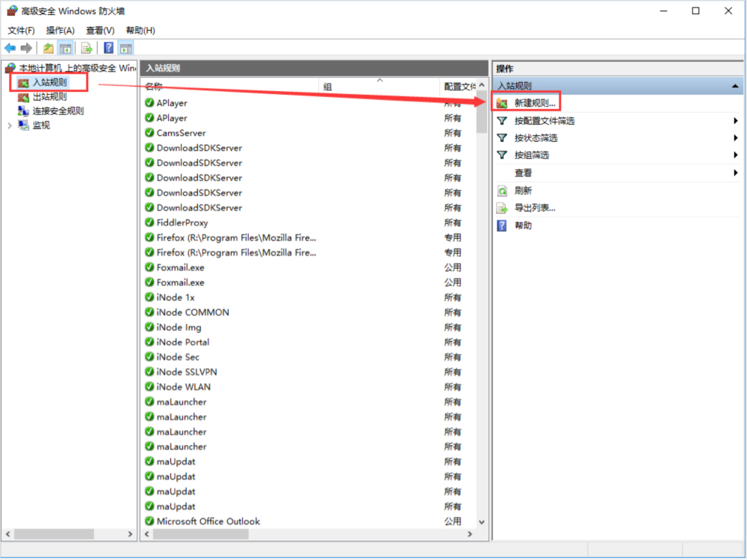The image size is (747, 560).
Task: Select the iNode WLAN rule
Action: [x=184, y=387]
